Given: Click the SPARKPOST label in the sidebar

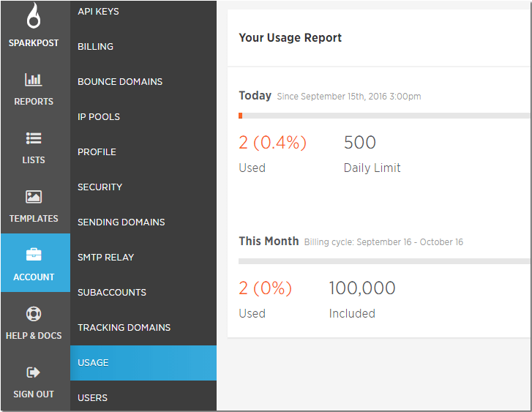Looking at the screenshot, I should pyautogui.click(x=34, y=43).
